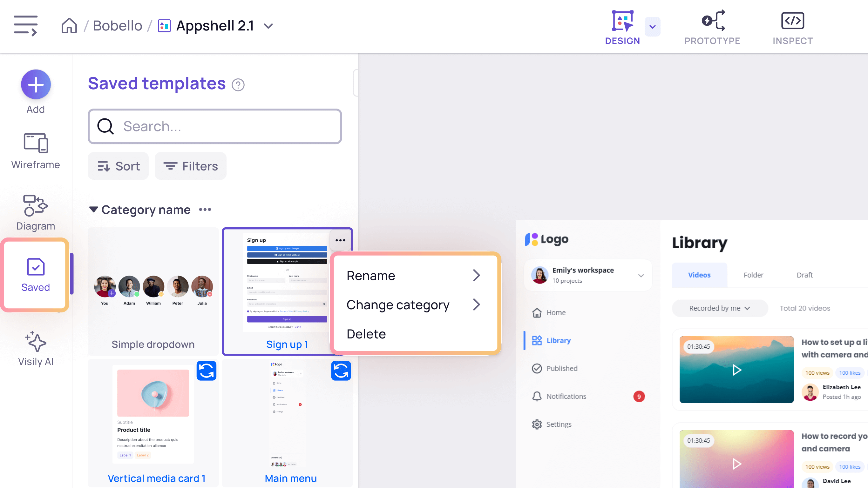Screen dimensions: 868x488
Task: Open the Sort dropdown
Action: click(119, 166)
